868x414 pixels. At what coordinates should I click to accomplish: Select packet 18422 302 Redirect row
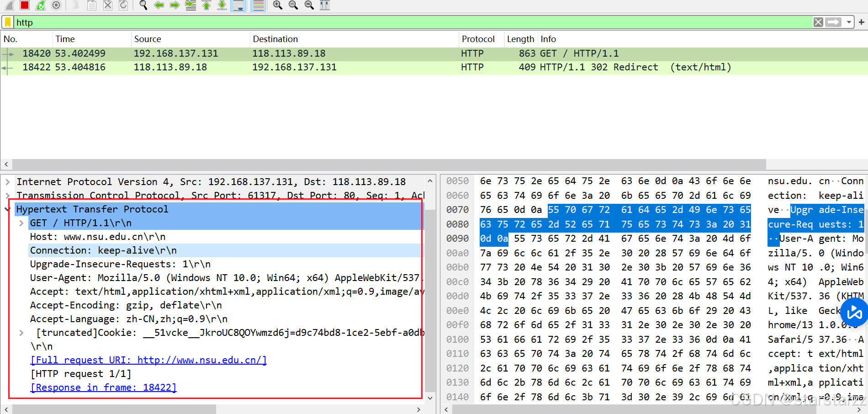[434, 67]
